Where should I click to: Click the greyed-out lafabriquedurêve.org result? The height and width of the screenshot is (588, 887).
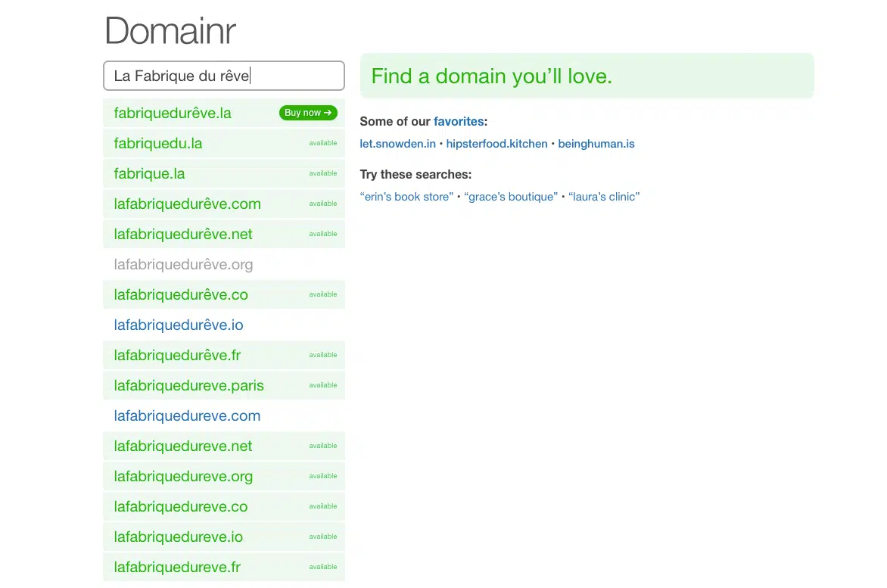coord(183,265)
